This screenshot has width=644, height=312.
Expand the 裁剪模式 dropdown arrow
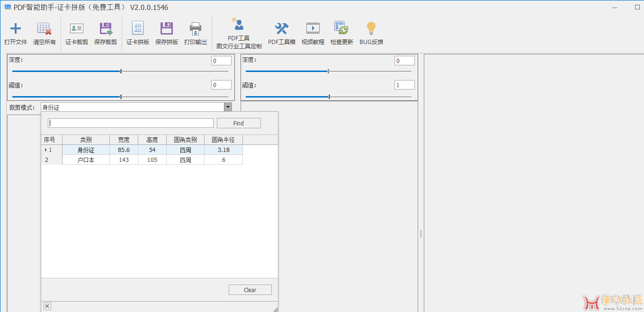[228, 107]
